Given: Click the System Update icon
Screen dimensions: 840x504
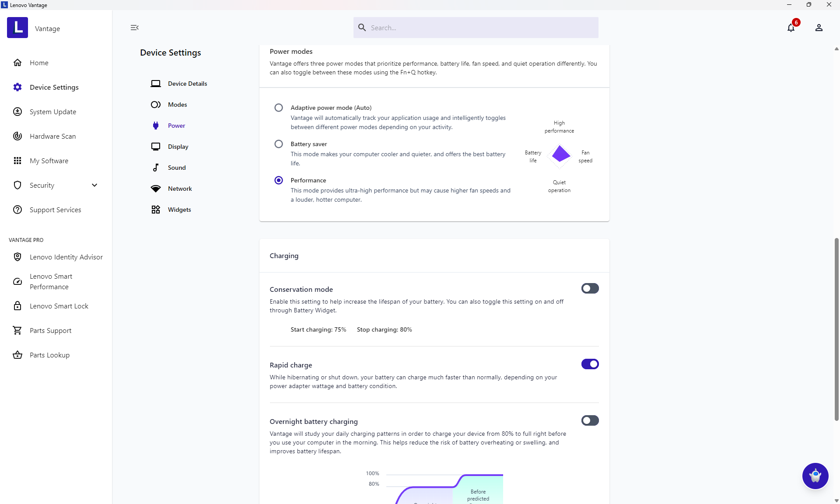Looking at the screenshot, I should click(17, 112).
